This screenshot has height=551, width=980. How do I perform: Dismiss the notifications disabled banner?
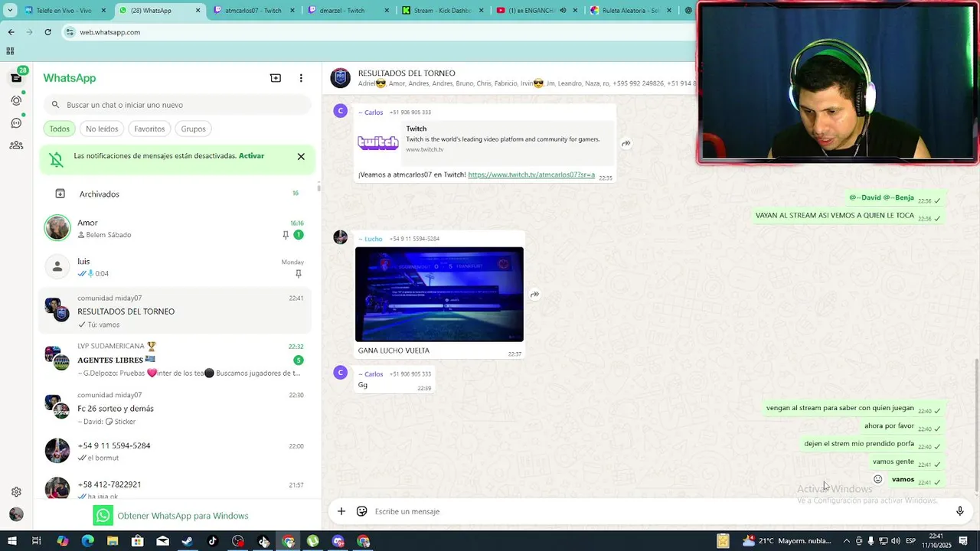301,156
